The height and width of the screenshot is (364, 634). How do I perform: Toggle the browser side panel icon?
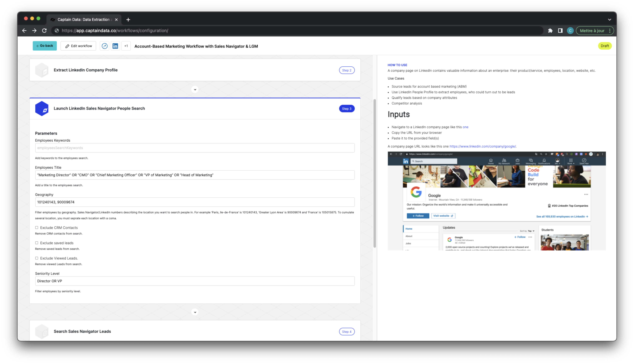coord(560,31)
